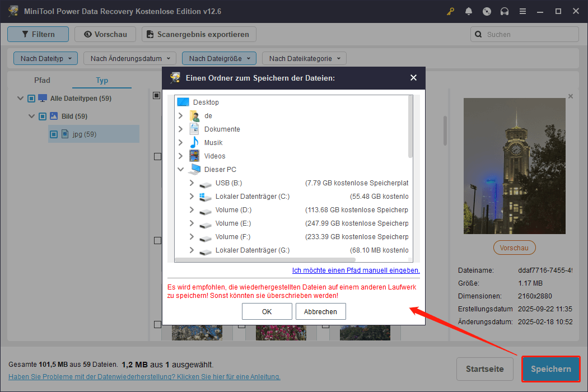The image size is (588, 392).
Task: Expand the 'de' folder node
Action: (181, 115)
